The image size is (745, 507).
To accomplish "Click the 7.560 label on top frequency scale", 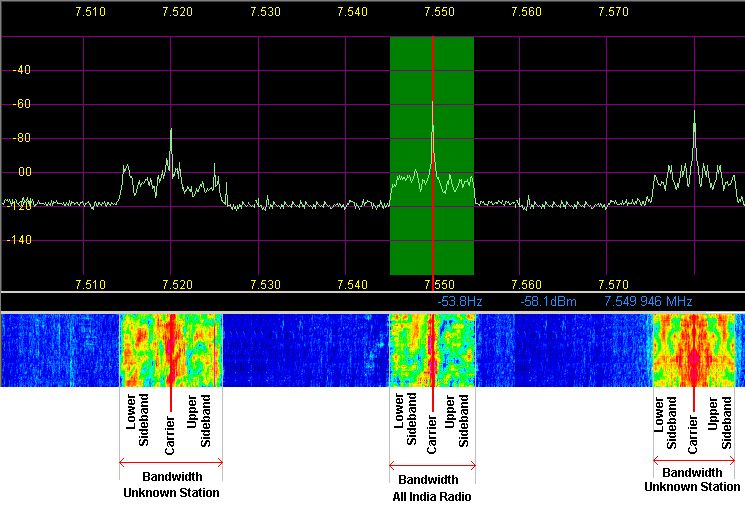I will tap(526, 13).
